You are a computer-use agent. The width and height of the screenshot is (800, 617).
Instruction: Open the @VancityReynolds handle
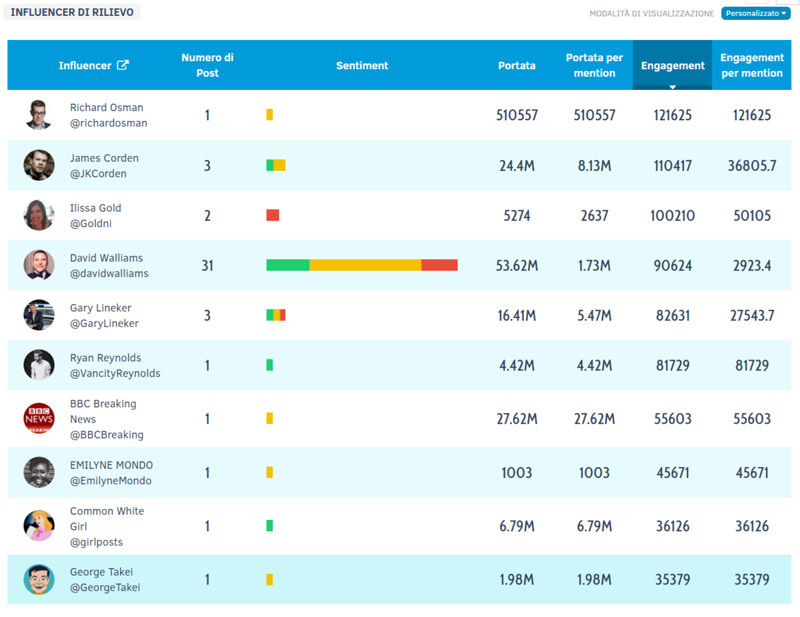click(x=115, y=374)
